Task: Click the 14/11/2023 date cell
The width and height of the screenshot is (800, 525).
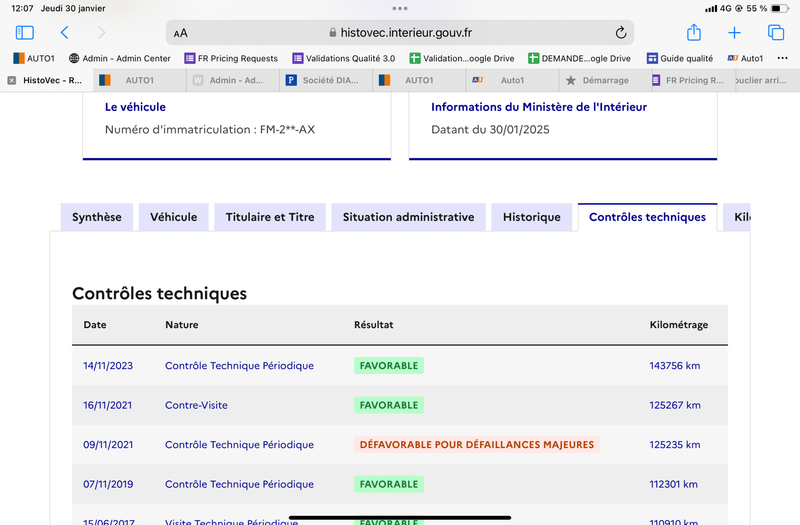Action: coord(108,366)
